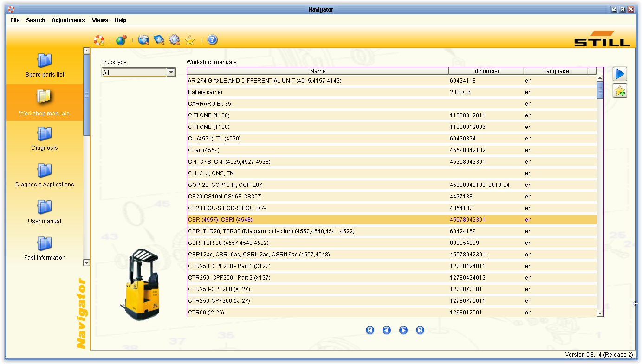
Task: Click the book search toolbar icon
Action: (x=159, y=40)
